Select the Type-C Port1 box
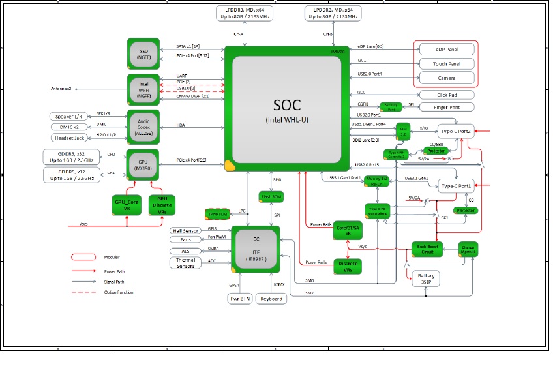Screen dimensions: 555x392 (x=456, y=186)
